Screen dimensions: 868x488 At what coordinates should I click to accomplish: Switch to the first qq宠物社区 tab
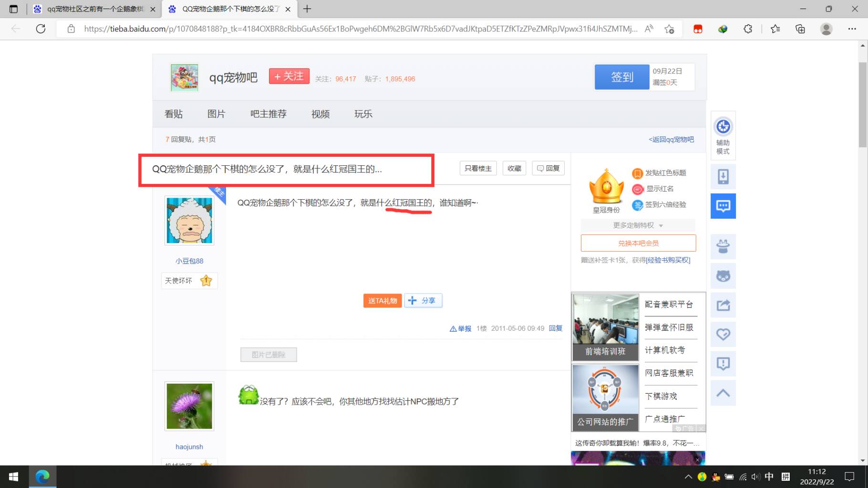pos(93,9)
